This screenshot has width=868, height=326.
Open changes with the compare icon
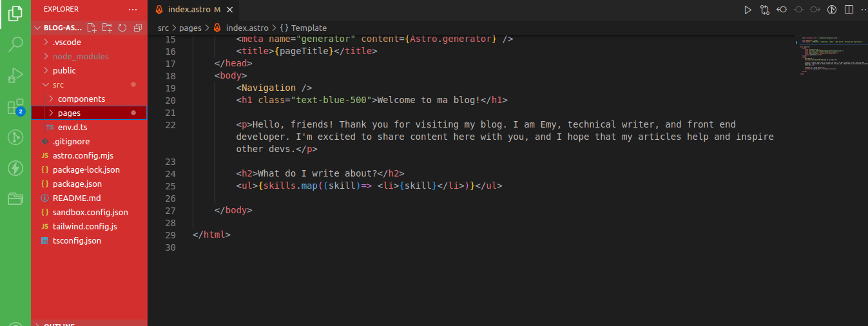[765, 10]
